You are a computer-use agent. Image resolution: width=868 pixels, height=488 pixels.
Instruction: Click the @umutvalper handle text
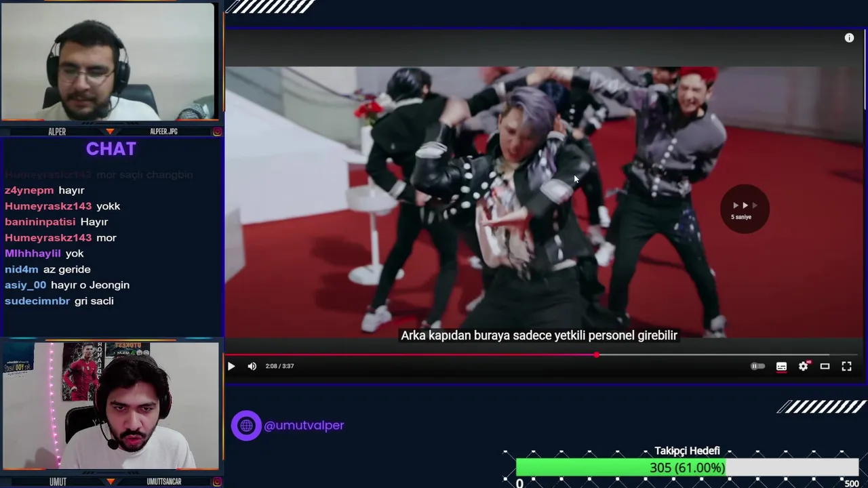pyautogui.click(x=304, y=426)
